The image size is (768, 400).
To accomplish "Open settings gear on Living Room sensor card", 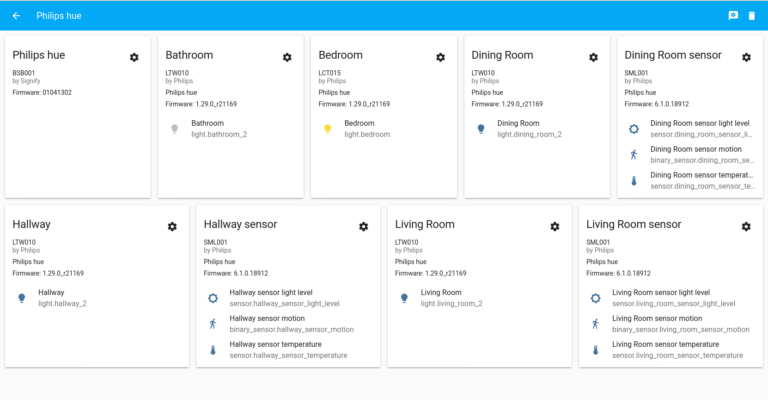I will pyautogui.click(x=746, y=227).
